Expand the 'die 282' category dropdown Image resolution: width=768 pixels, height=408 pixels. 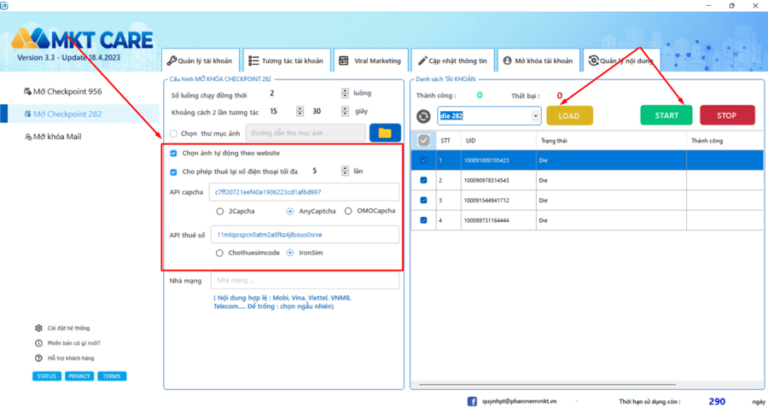(536, 116)
